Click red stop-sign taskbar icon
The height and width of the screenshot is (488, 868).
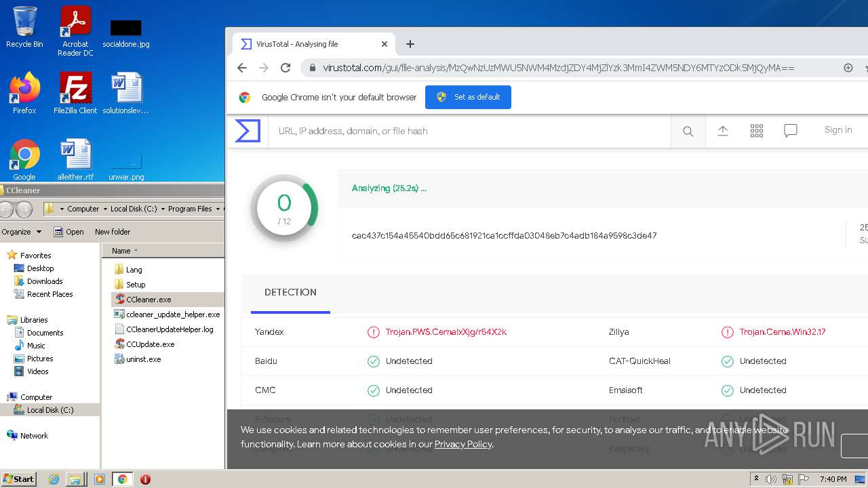pos(145,479)
